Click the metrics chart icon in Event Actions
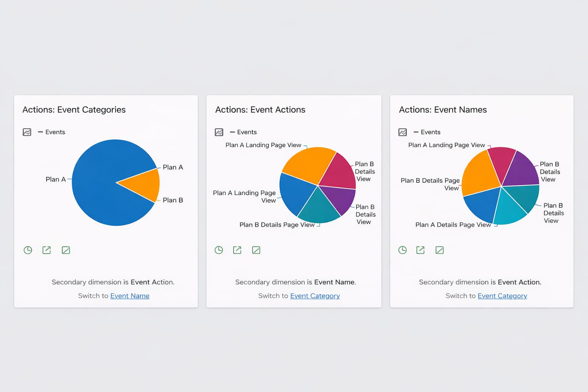 tap(219, 132)
